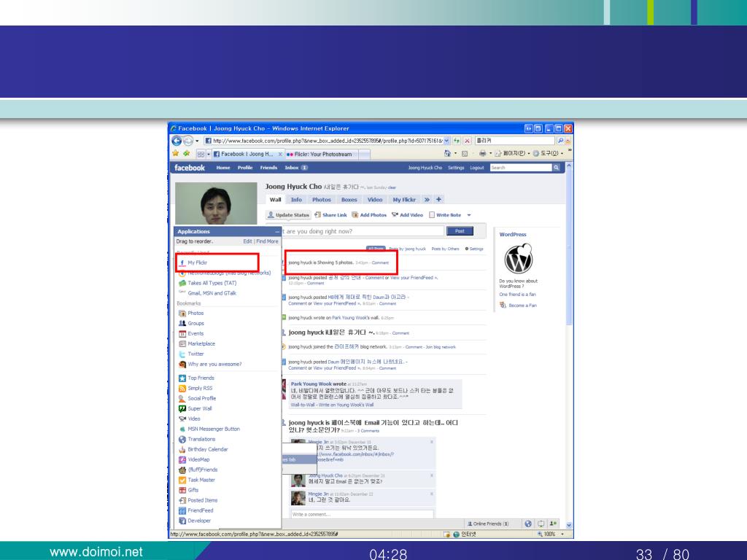Screen dimensions: 747x560
Task: Open the Favorites star icon
Action: pyautogui.click(x=176, y=153)
